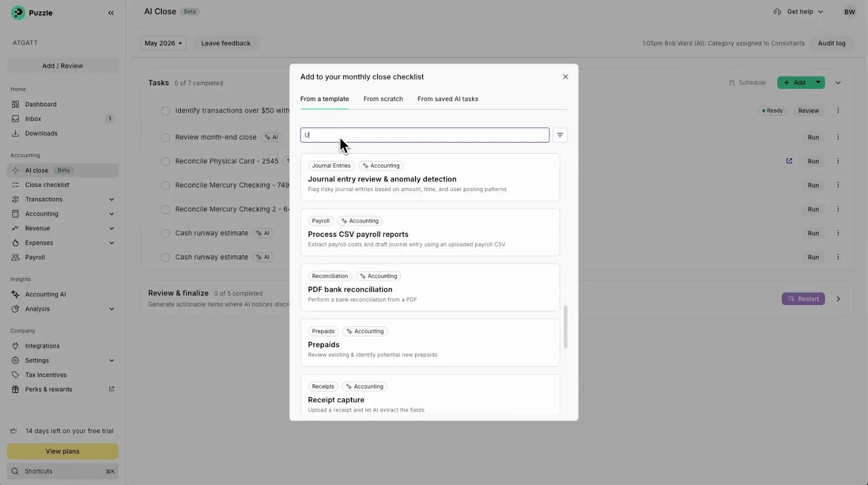Open external link icon on Reconcile Physical Card row
This screenshot has height=485, width=868.
click(789, 161)
